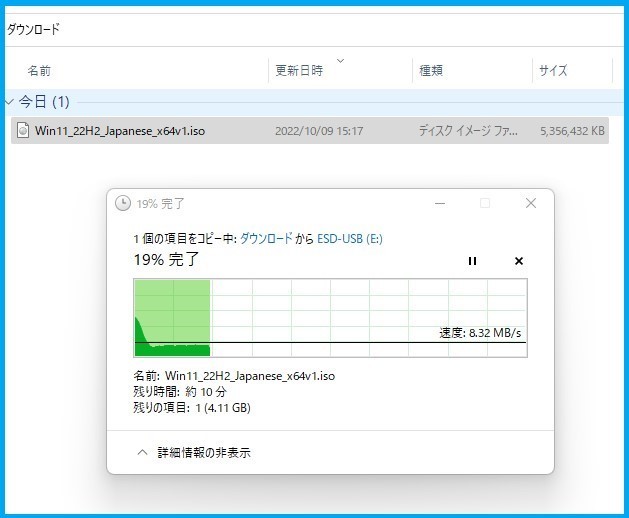Click the ダウンロード folder title
This screenshot has height=518, width=629.
click(x=33, y=29)
